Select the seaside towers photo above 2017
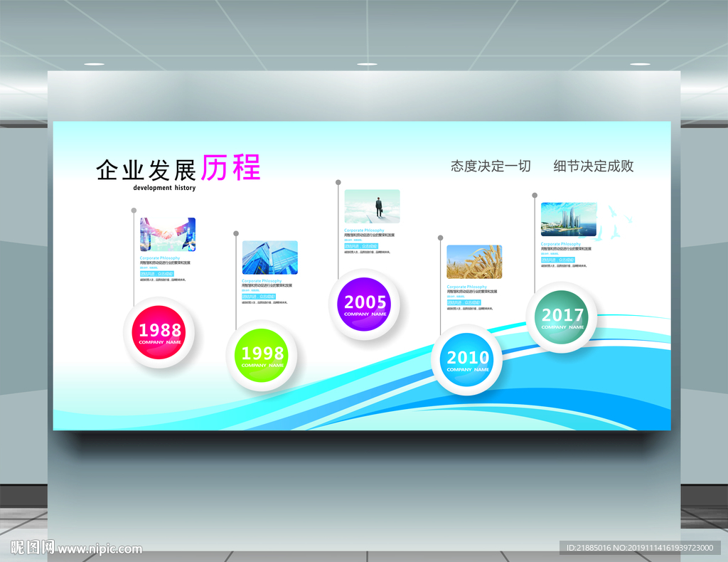 569,219
